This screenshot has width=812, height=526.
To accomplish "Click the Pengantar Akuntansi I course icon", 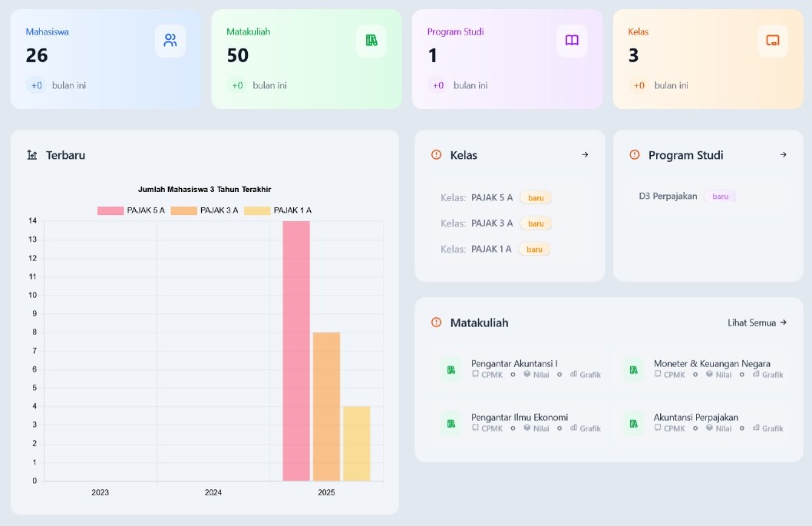I will coord(451,369).
